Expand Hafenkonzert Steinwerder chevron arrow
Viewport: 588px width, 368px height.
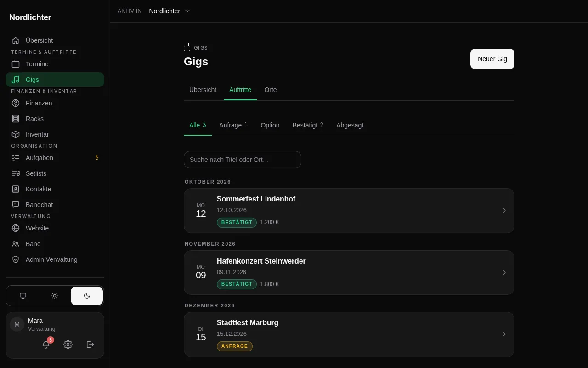click(x=504, y=273)
